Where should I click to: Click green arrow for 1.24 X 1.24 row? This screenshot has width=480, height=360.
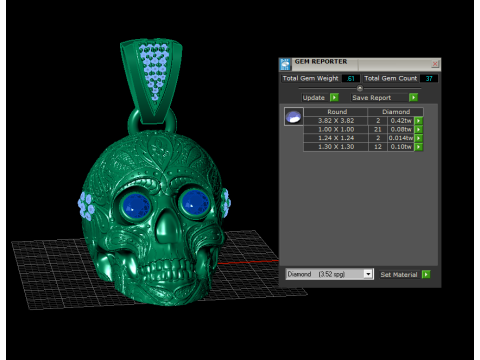pyautogui.click(x=419, y=138)
